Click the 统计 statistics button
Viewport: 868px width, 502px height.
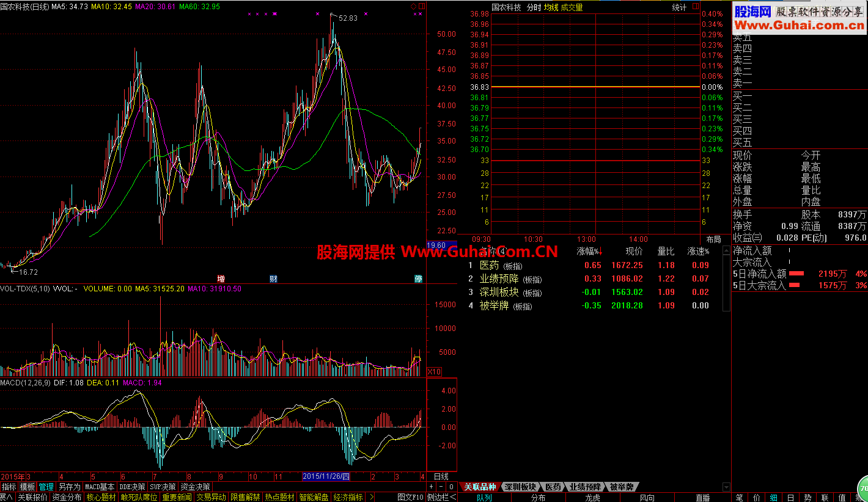point(679,7)
